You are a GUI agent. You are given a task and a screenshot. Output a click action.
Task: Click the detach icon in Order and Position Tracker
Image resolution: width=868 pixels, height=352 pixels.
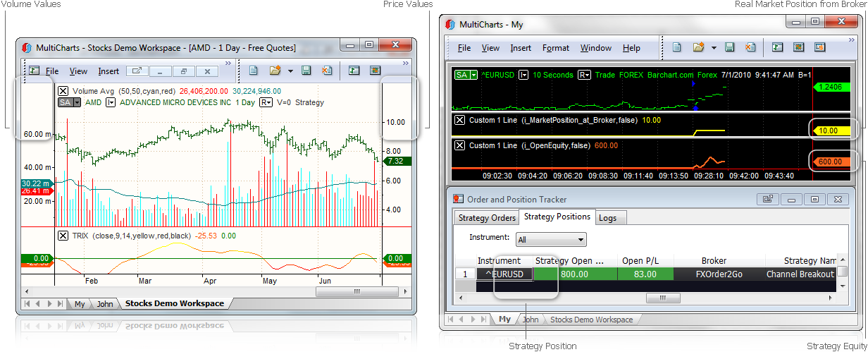pyautogui.click(x=767, y=200)
